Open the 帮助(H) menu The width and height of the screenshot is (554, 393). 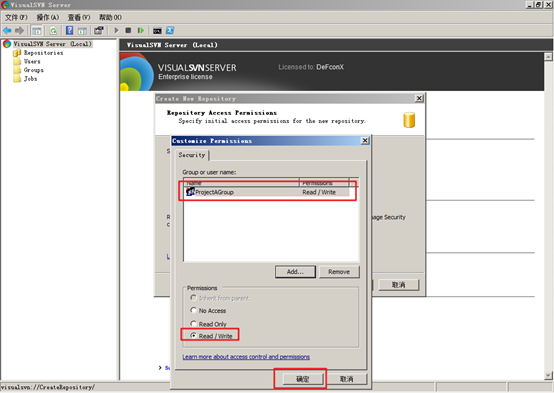coord(110,17)
